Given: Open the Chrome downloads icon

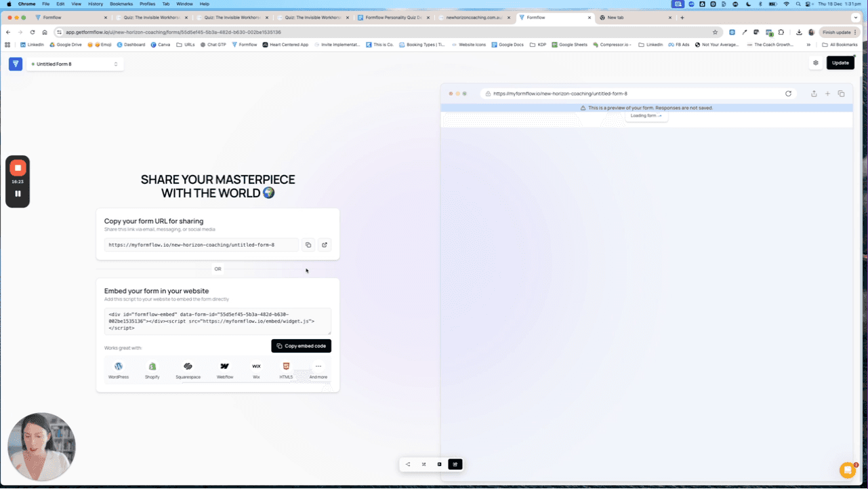Looking at the screenshot, I should [799, 32].
